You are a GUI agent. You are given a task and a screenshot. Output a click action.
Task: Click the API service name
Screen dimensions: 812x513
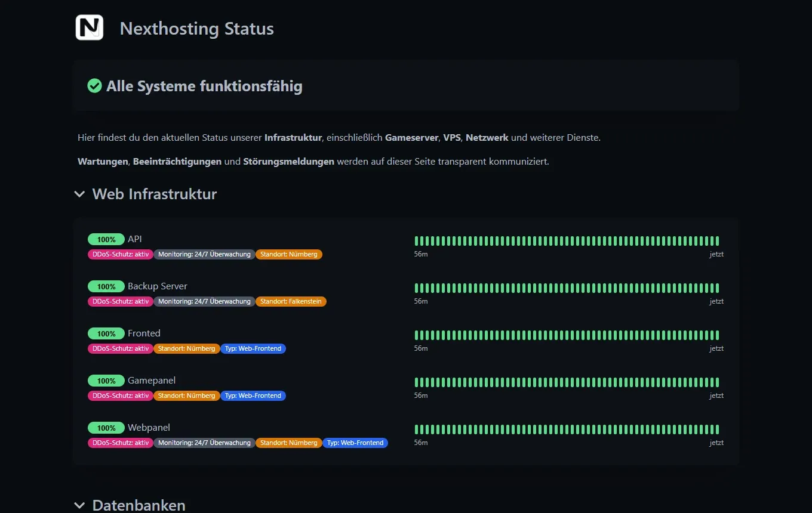[135, 239]
